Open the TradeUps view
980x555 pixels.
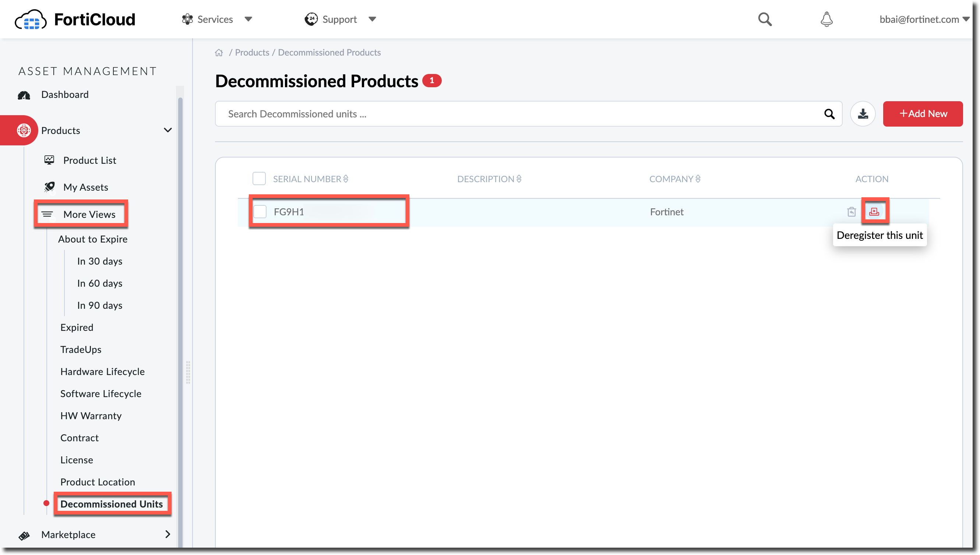pyautogui.click(x=81, y=350)
